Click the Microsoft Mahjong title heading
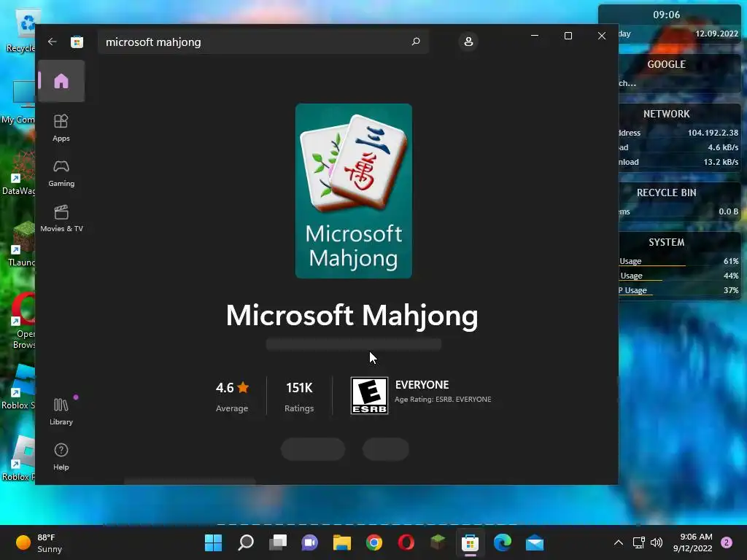The height and width of the screenshot is (560, 747). pos(352,315)
